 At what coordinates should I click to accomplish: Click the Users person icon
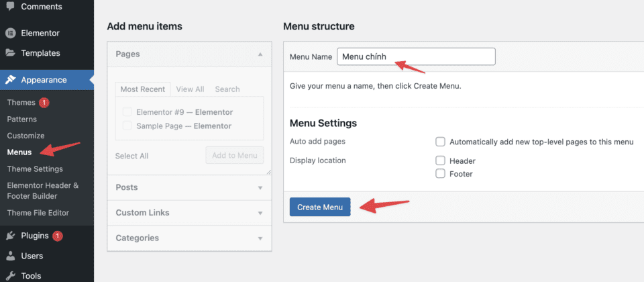[x=11, y=256]
